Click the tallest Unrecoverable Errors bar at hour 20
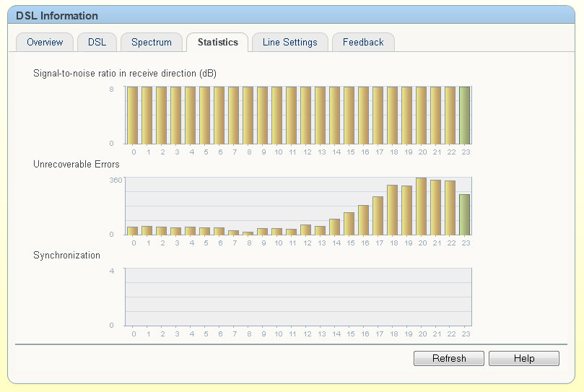The width and height of the screenshot is (584, 392). coord(422,206)
